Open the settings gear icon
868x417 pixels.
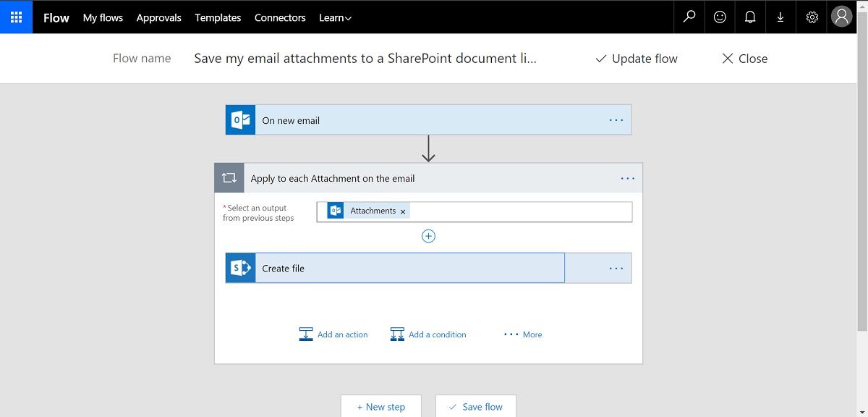click(812, 17)
